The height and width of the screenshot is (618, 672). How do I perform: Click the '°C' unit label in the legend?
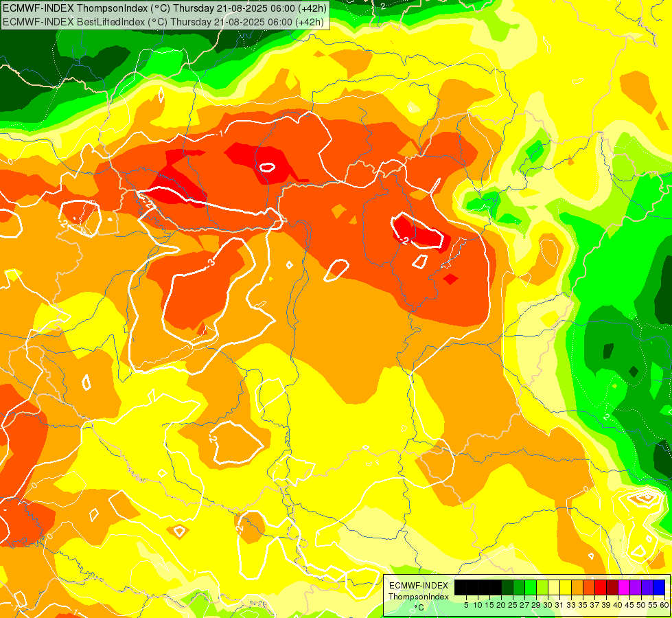(x=419, y=608)
